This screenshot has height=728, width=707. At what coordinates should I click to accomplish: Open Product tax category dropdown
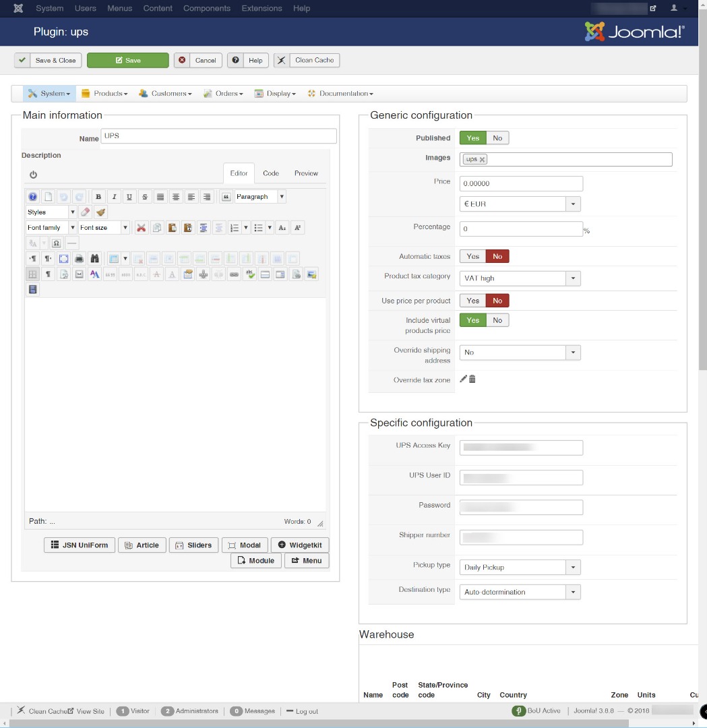pos(520,278)
